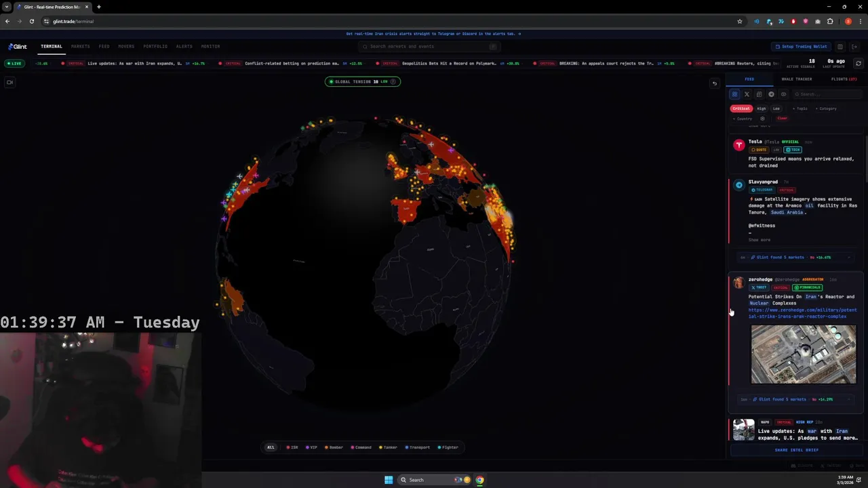Open the layout panel icon beside wallet button
This screenshot has width=868, height=488.
click(840, 47)
